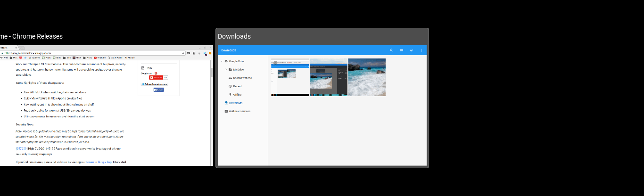Click the search icon in Files toolbar
Viewport: 644px width, 196px height.
[x=391, y=50]
